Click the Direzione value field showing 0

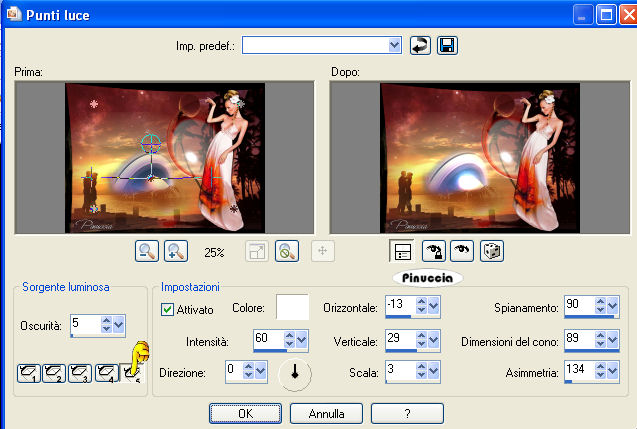point(234,370)
